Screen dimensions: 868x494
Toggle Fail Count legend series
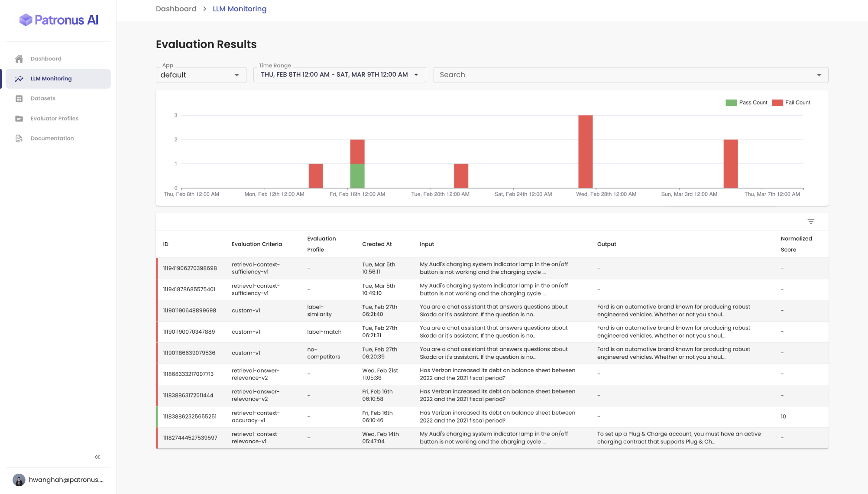[x=791, y=103]
